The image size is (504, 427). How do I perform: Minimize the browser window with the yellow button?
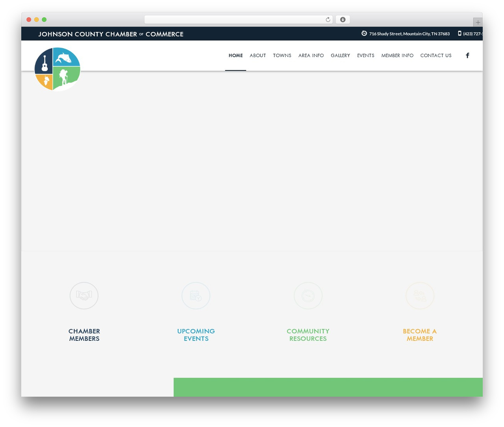coord(37,20)
